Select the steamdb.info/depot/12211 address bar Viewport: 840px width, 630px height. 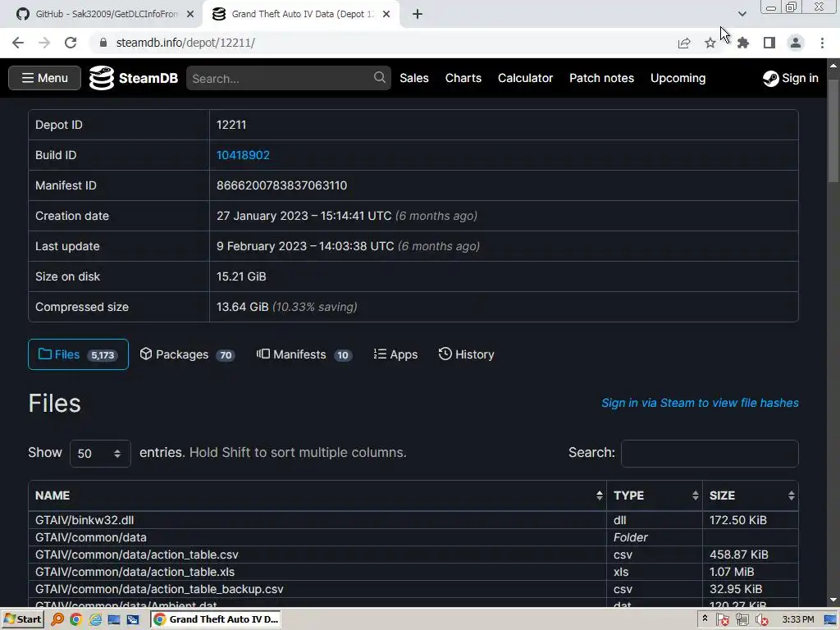(x=185, y=43)
